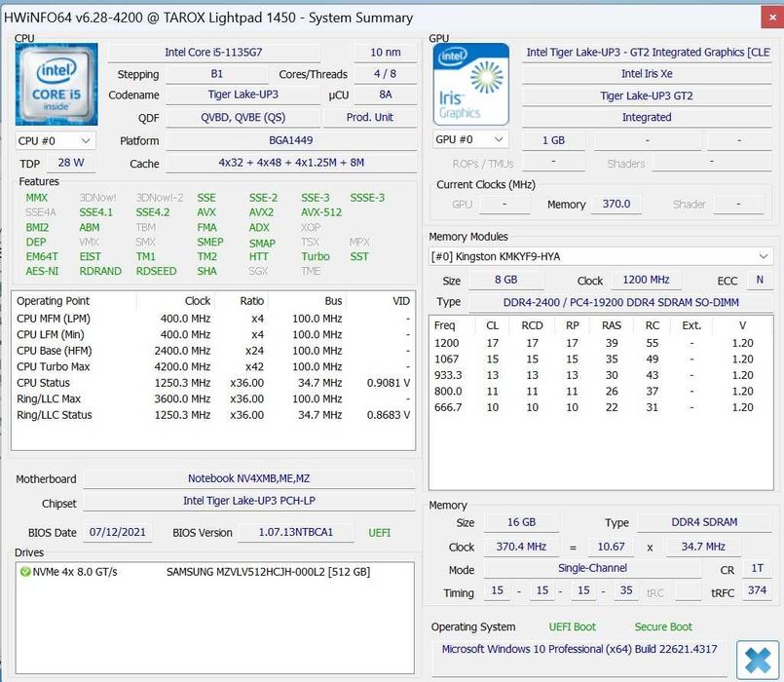Select the 1200 frequency timing row
The height and width of the screenshot is (682, 784).
(x=601, y=343)
